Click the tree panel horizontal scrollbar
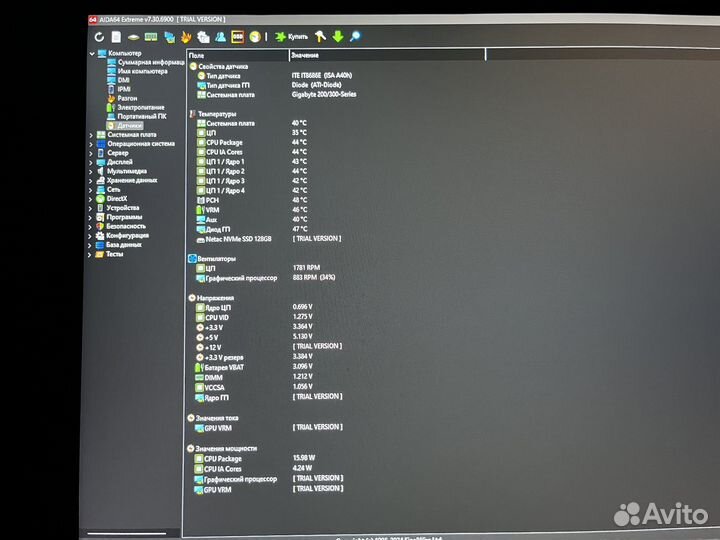 (x=126, y=534)
